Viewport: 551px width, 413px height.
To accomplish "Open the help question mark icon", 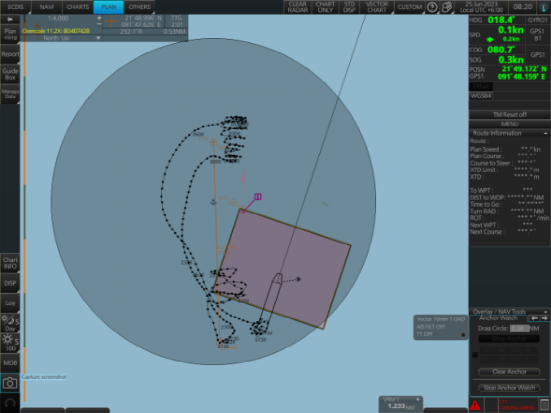I will click(x=432, y=7).
